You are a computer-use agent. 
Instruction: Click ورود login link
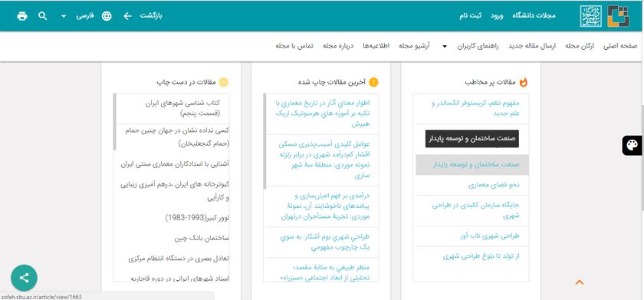497,16
